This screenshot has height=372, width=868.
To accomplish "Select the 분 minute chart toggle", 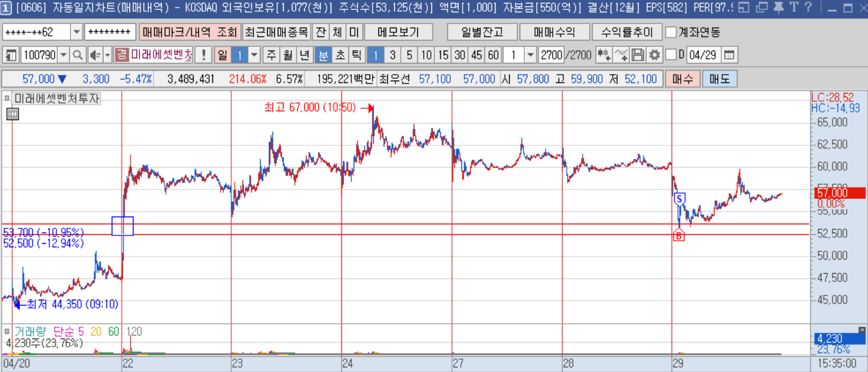I will tap(323, 55).
